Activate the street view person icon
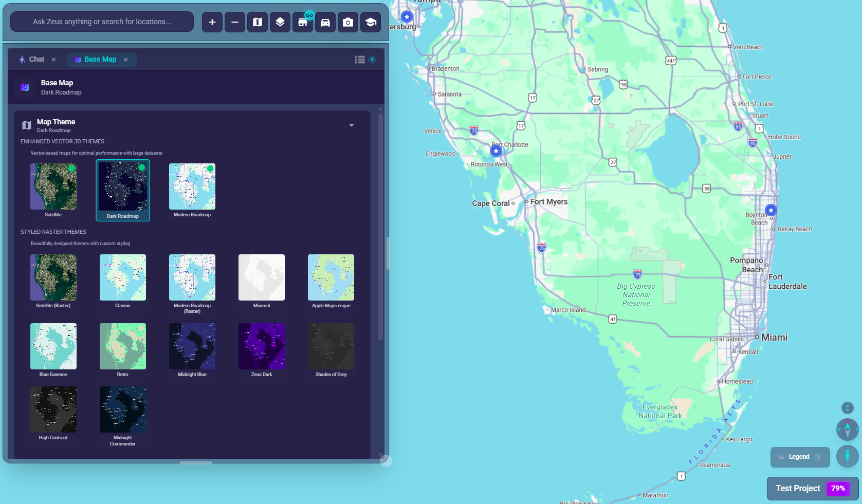The height and width of the screenshot is (504, 862). coord(847,456)
